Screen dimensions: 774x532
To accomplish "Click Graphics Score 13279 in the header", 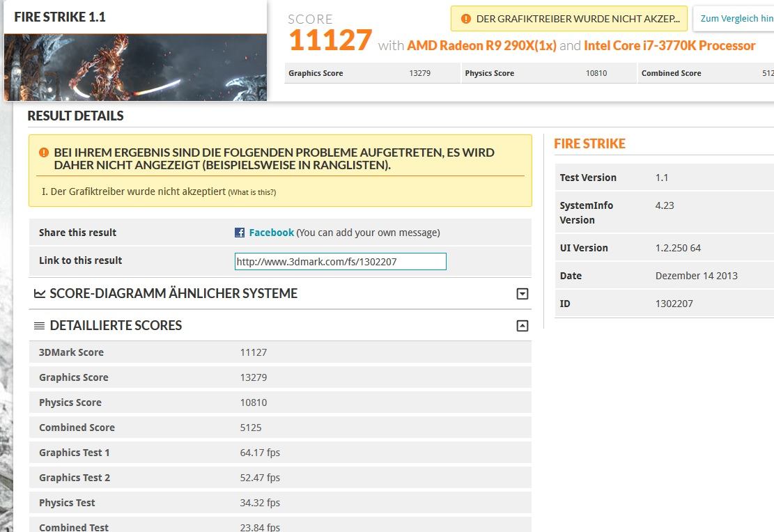I will [372, 73].
